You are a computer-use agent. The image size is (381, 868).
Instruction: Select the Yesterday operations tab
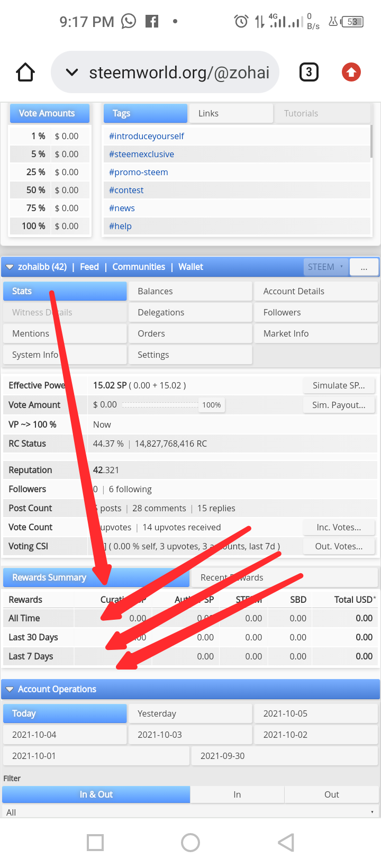point(190,713)
